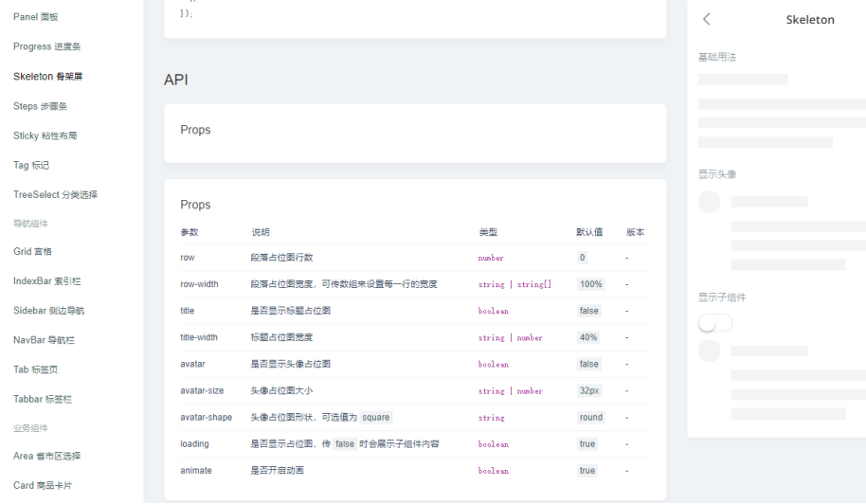
Task: Click the API section heading
Action: [175, 80]
